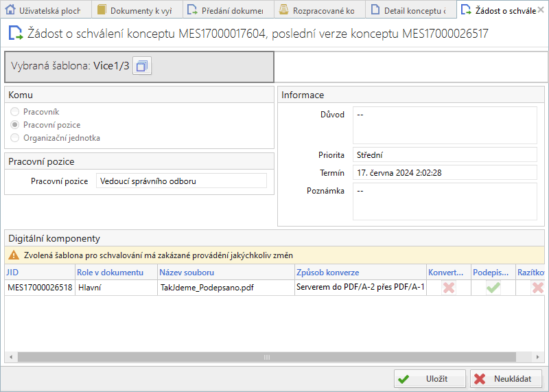Click the Termín date field

click(x=444, y=172)
